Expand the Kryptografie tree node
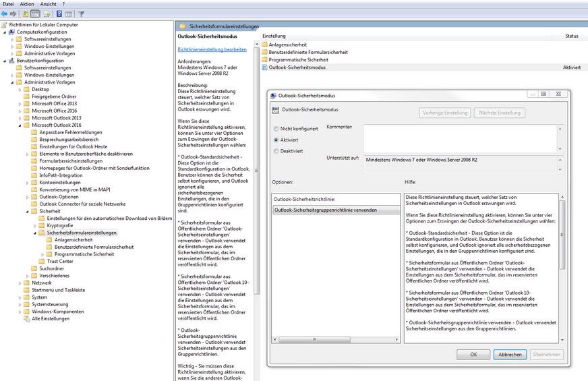The width and height of the screenshot is (588, 381). (x=35, y=226)
